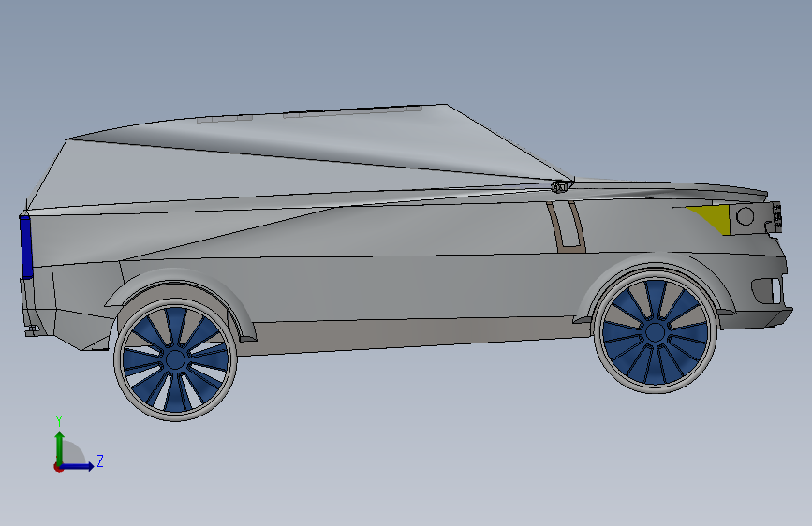Click the "Z" axis label

click(x=100, y=460)
